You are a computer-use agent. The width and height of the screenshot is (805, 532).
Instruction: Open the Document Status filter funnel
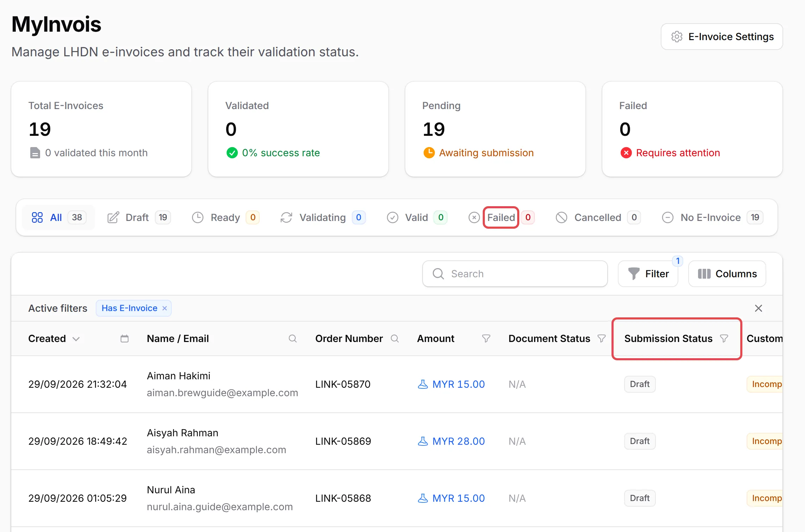point(602,338)
